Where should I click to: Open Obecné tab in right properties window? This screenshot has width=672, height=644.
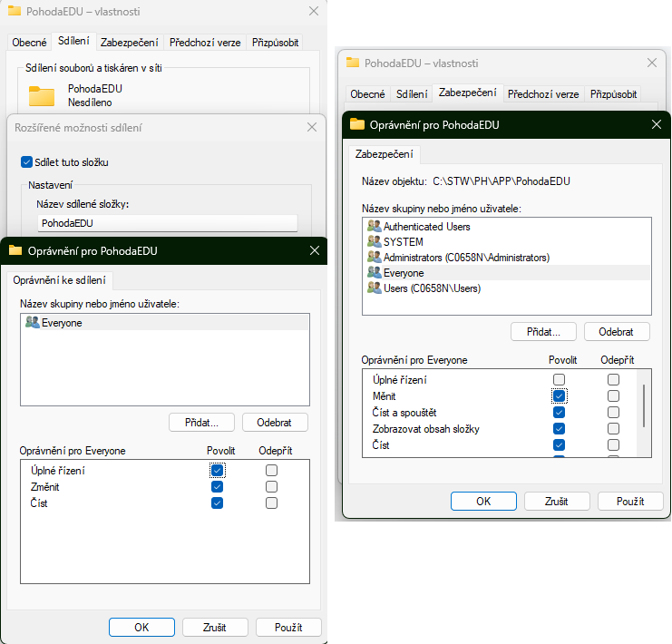click(367, 94)
